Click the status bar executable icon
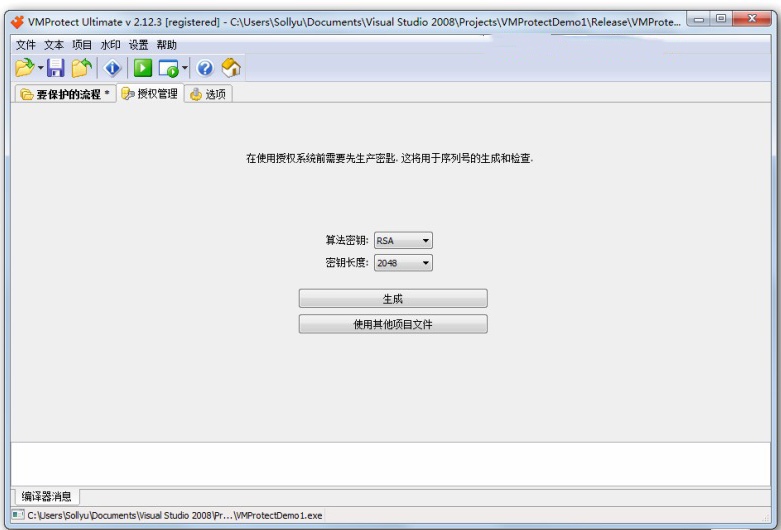Image resolution: width=781 pixels, height=530 pixels. point(18,515)
